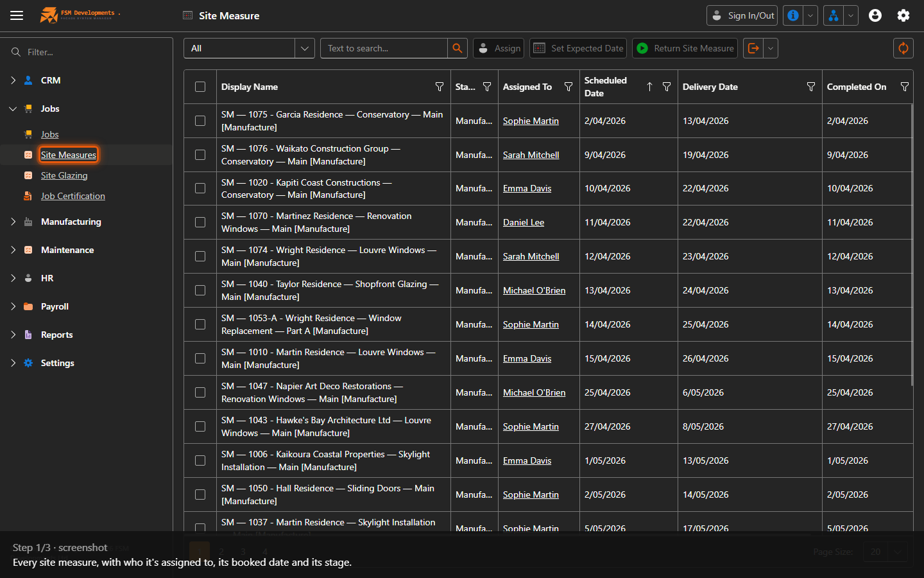Check the 1040 Taylor Residence row
The height and width of the screenshot is (578, 924).
point(200,290)
